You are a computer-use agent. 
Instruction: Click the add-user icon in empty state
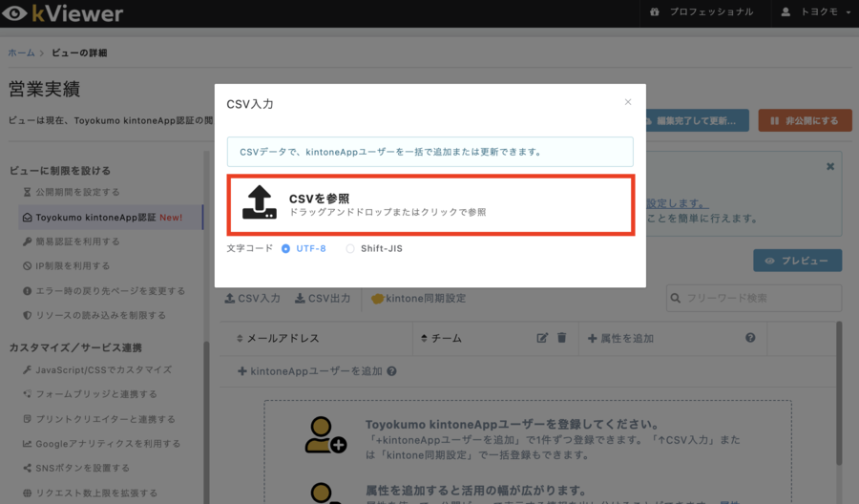pos(325,435)
